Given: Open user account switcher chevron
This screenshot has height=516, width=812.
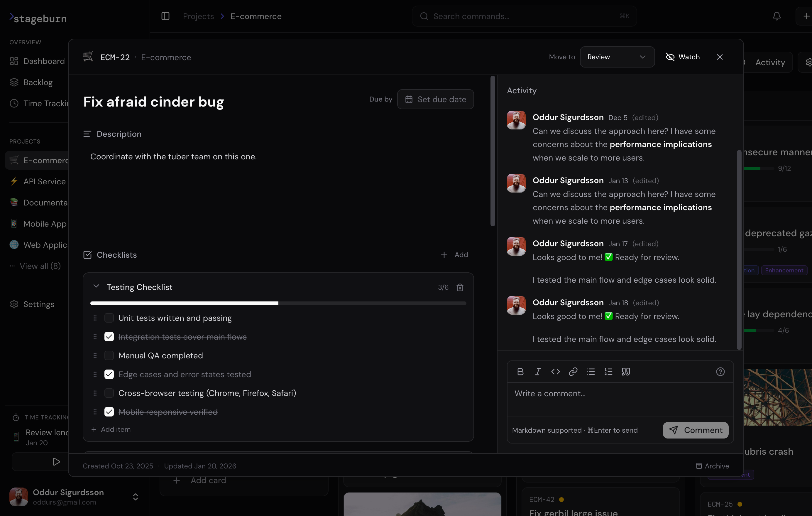Looking at the screenshot, I should click(136, 497).
